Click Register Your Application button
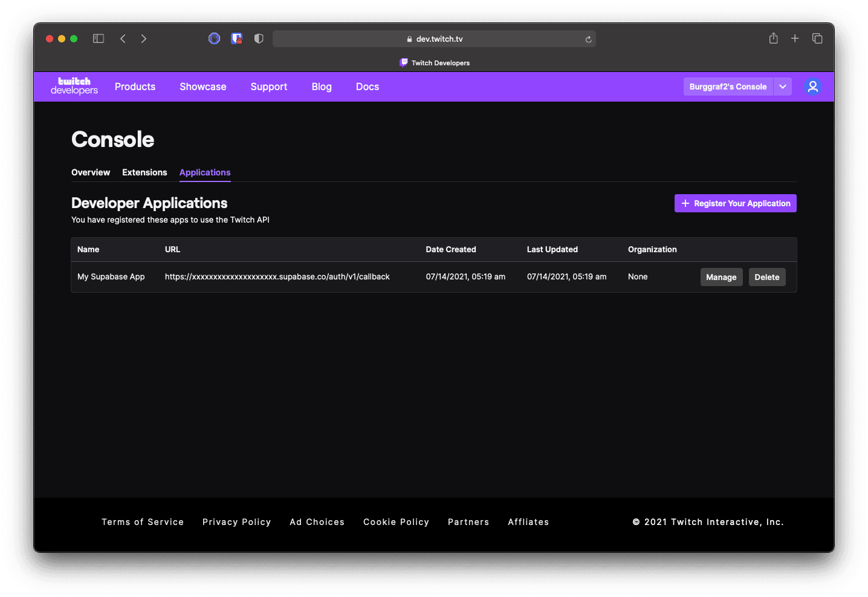This screenshot has height=597, width=868. click(735, 203)
